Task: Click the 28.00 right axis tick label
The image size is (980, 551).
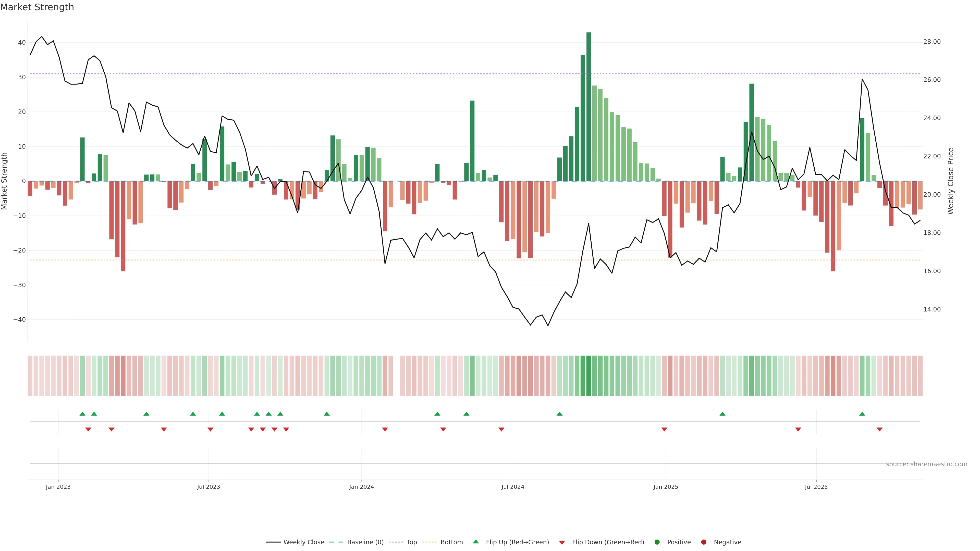Action: pos(932,42)
